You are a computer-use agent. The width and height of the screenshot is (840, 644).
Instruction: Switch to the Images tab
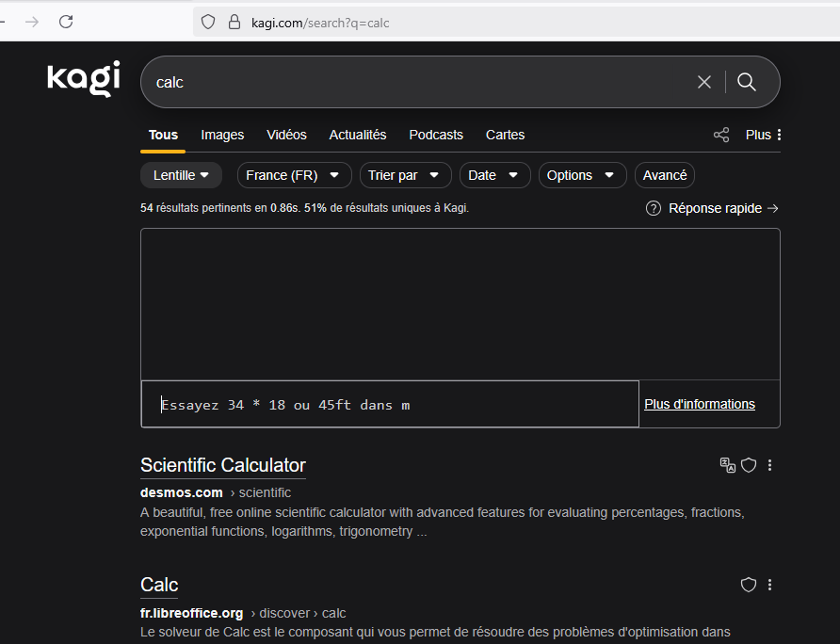(x=222, y=135)
